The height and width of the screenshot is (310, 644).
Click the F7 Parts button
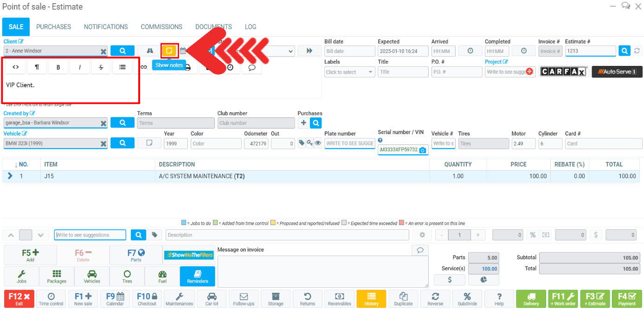pos(136,255)
